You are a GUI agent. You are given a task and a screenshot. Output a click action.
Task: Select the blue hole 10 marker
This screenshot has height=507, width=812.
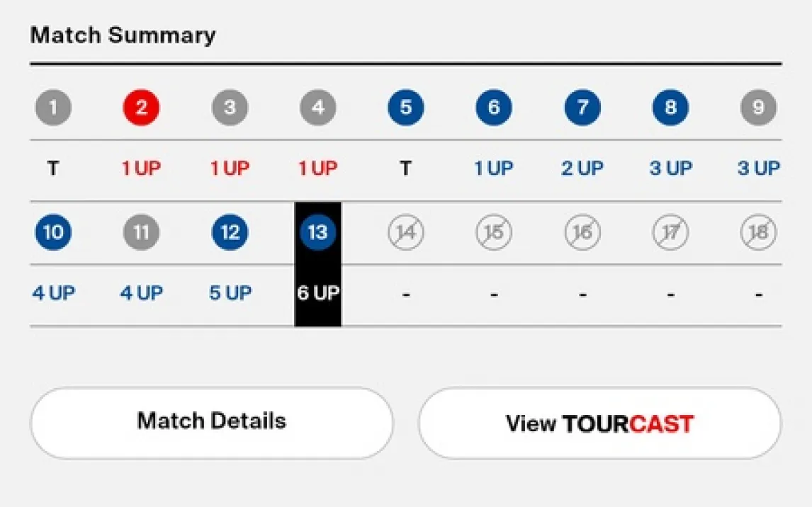53,233
